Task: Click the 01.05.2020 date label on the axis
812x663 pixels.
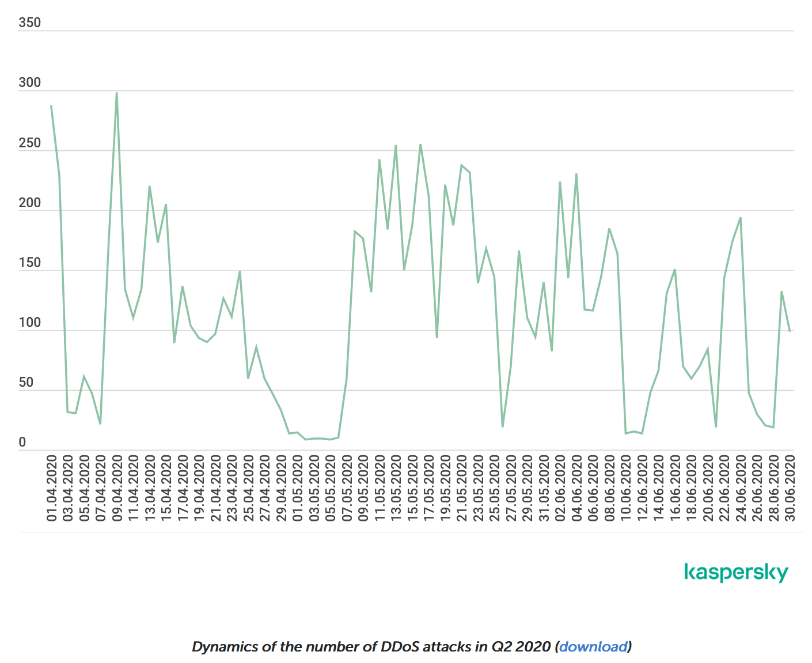Action: click(x=298, y=488)
